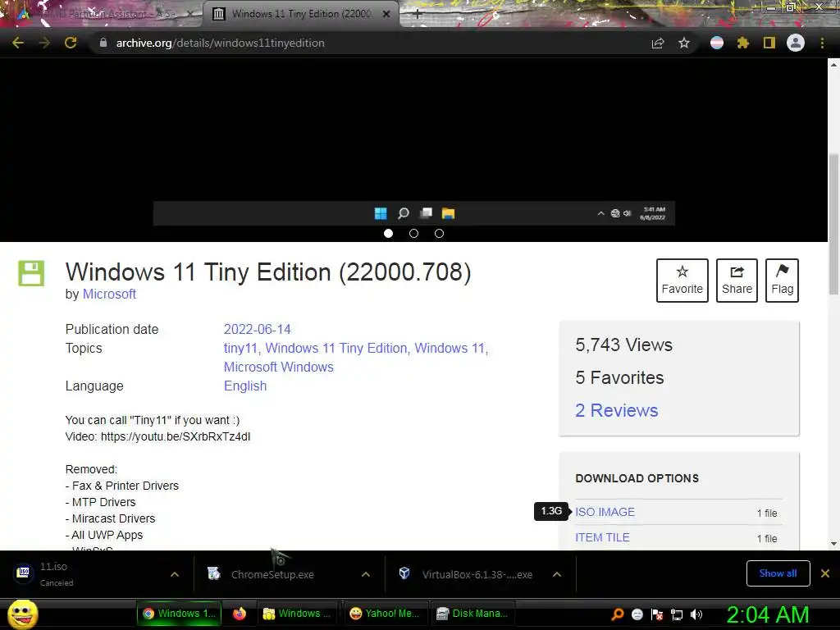Open the Windows 11 Tiny Edition topic link

(337, 348)
